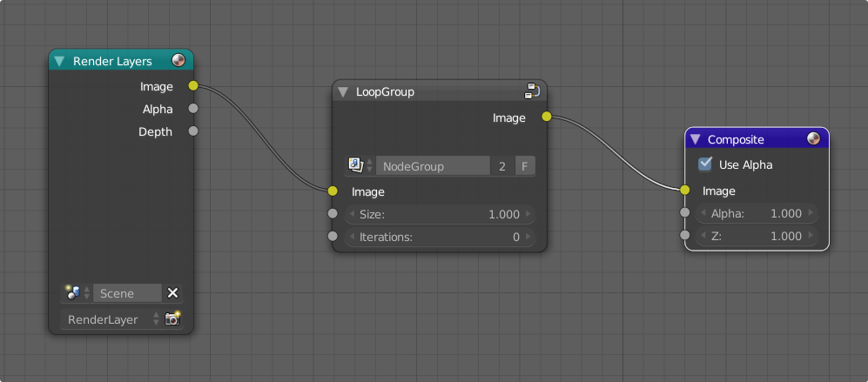Image resolution: width=868 pixels, height=382 pixels.
Task: Click the Iterations input socket
Action: pos(333,237)
